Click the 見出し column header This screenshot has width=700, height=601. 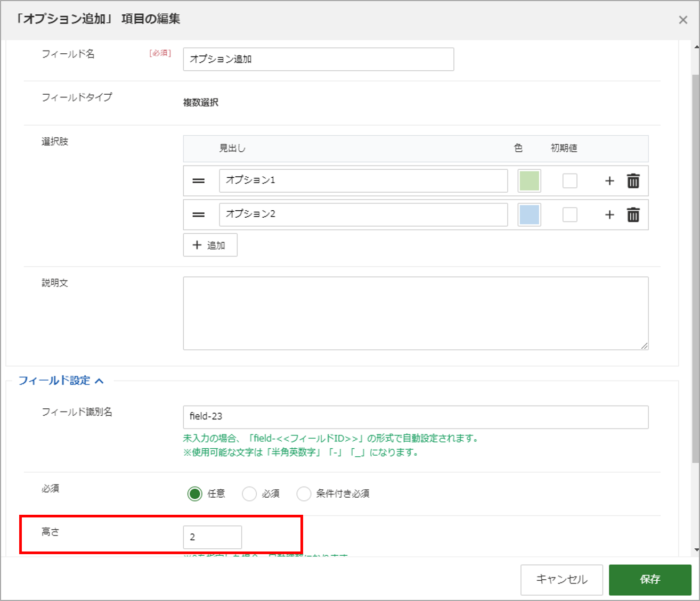coord(232,148)
